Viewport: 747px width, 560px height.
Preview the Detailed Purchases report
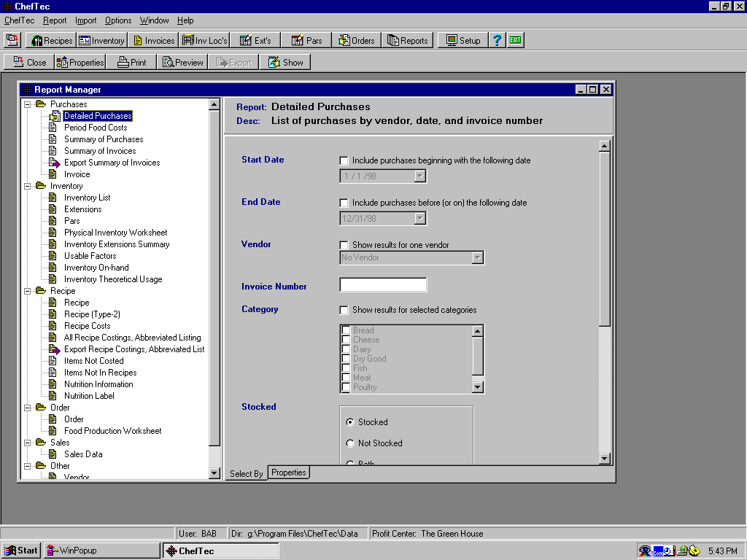[x=182, y=63]
